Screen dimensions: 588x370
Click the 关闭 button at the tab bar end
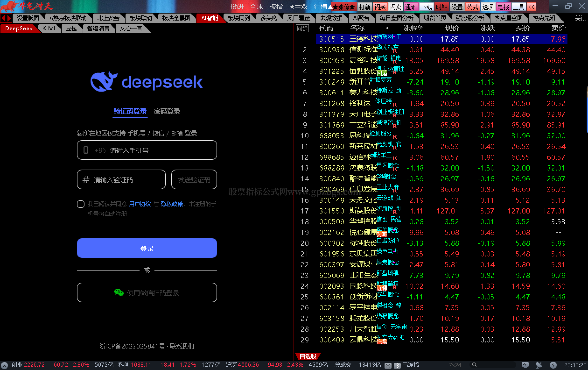pyautogui.click(x=580, y=18)
